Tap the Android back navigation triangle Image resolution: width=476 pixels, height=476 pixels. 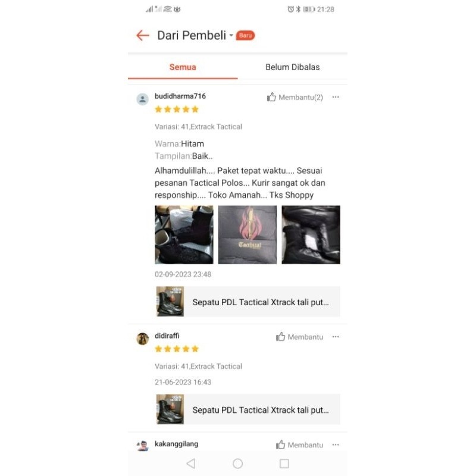point(191,464)
